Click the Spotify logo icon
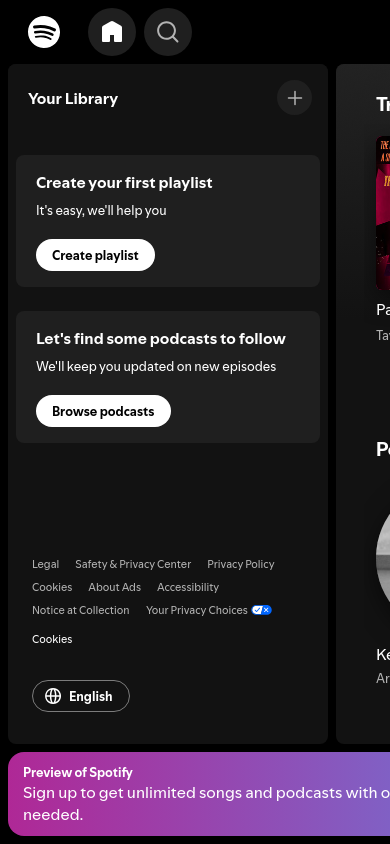390x844 pixels. click(44, 32)
